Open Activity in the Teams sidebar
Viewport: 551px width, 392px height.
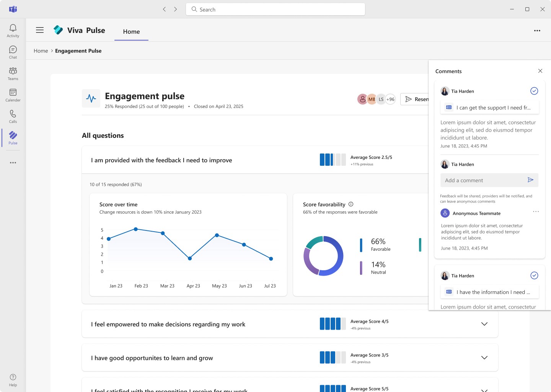point(13,31)
